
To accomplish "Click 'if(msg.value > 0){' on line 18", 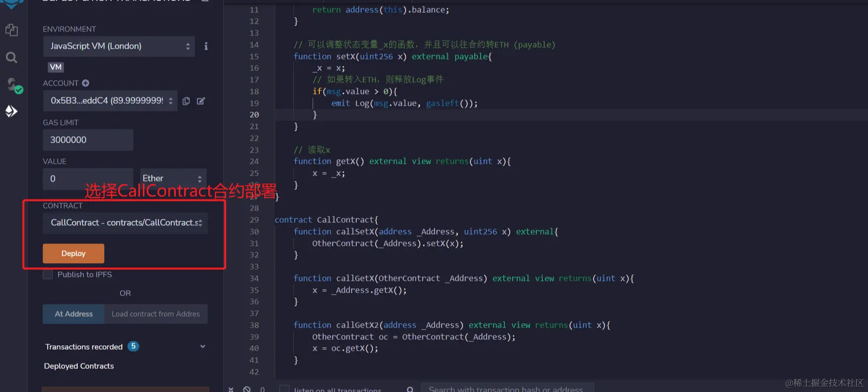I will [355, 91].
